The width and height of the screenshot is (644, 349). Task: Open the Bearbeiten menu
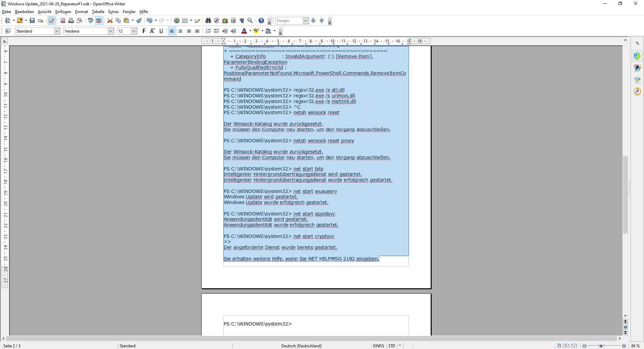pyautogui.click(x=24, y=12)
